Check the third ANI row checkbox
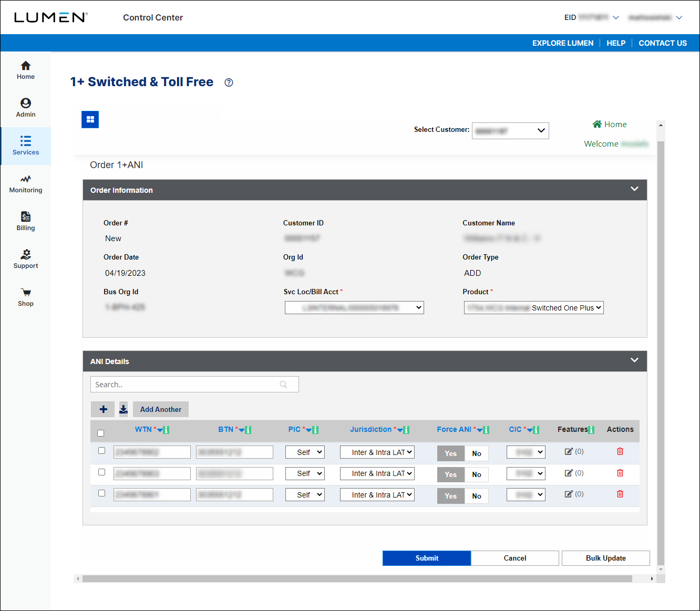Screen dimensions: 700x611 point(102,493)
